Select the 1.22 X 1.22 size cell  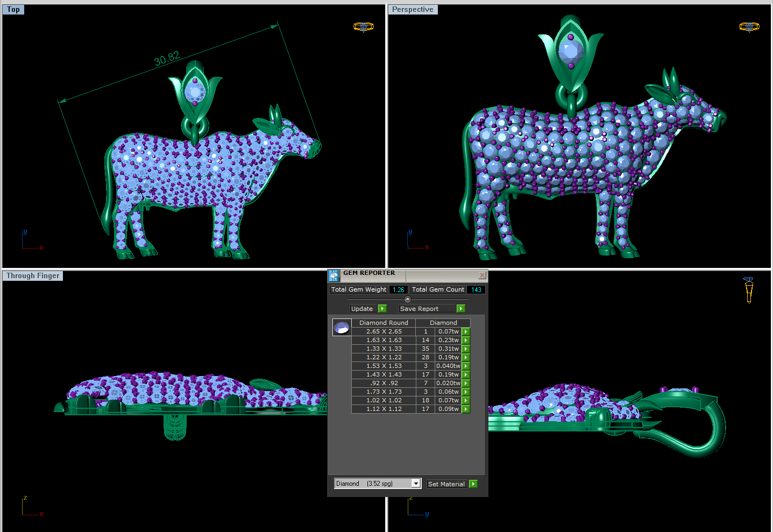(384, 358)
